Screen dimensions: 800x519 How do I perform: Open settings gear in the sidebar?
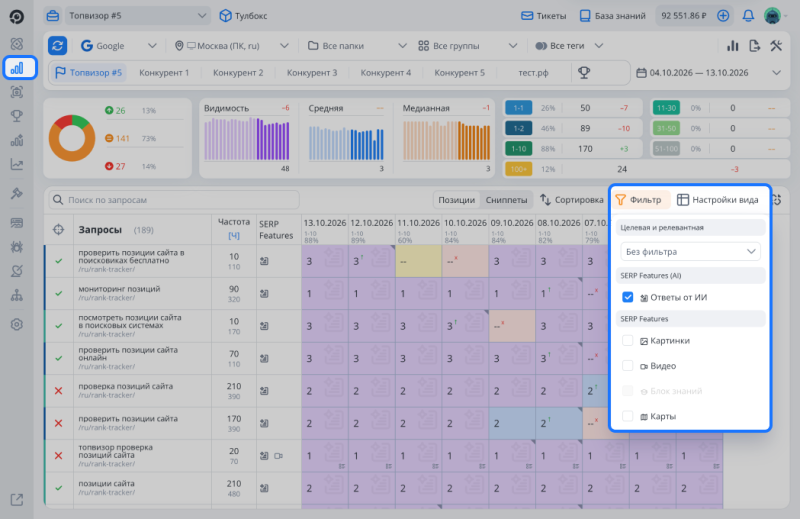(17, 325)
